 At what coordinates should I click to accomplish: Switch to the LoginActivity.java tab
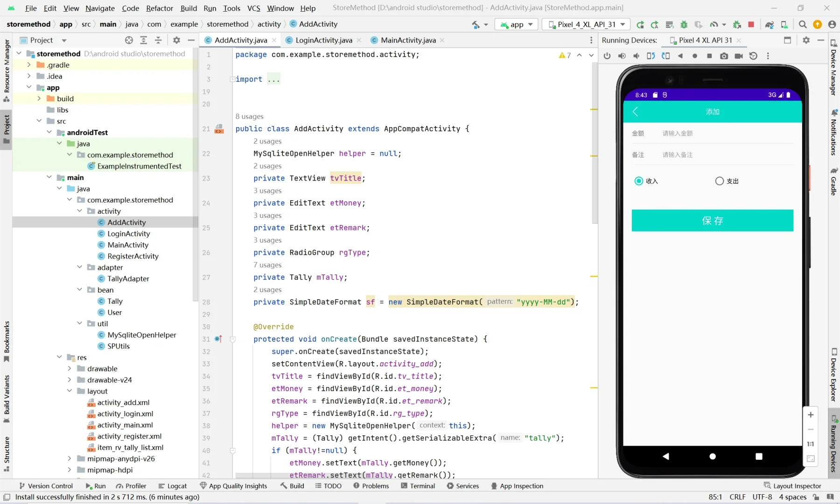tap(324, 40)
